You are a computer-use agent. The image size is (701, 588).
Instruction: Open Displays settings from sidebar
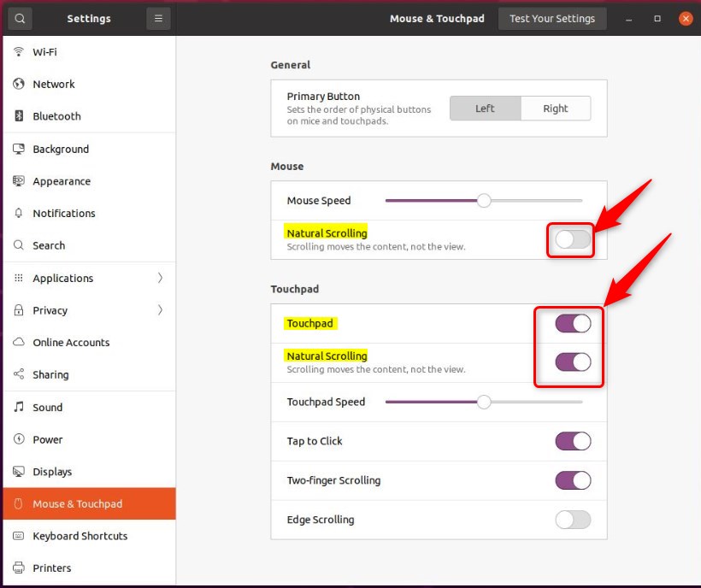pos(54,471)
